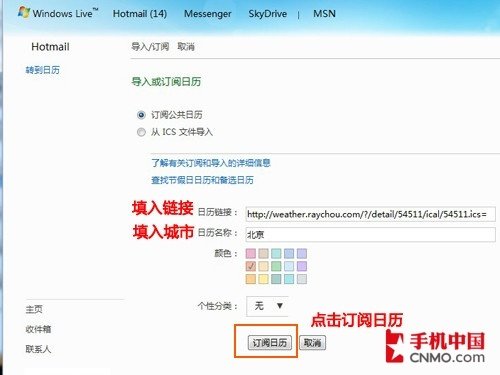
Task: Select the yellow color swatch
Action: point(263,279)
